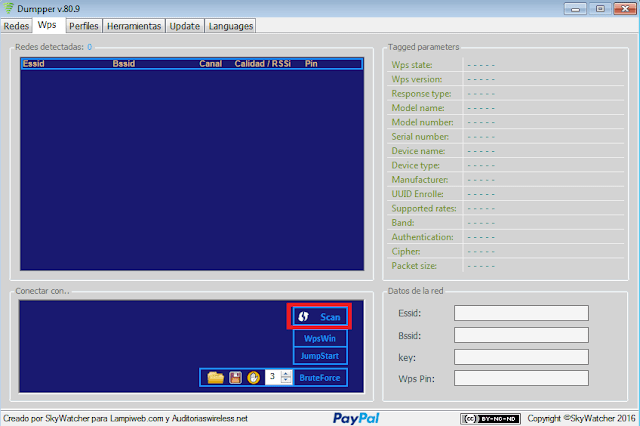Select the Packet size: row

[x=505, y=266]
